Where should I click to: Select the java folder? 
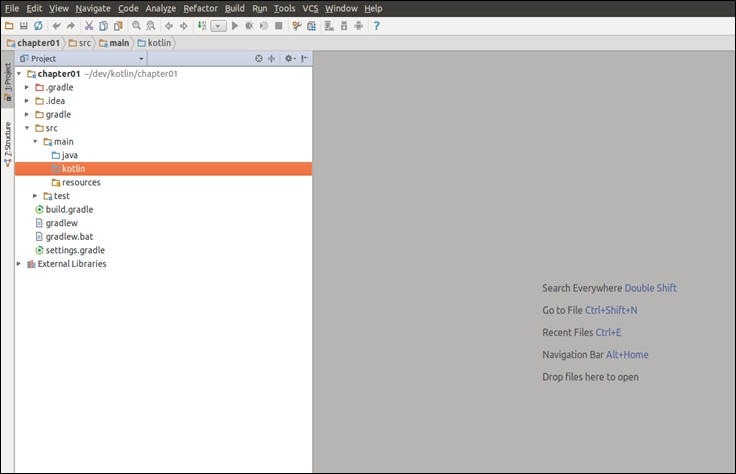tap(65, 155)
